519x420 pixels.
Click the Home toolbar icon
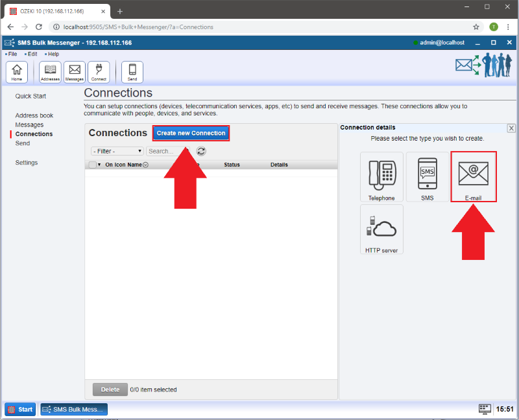pos(16,72)
